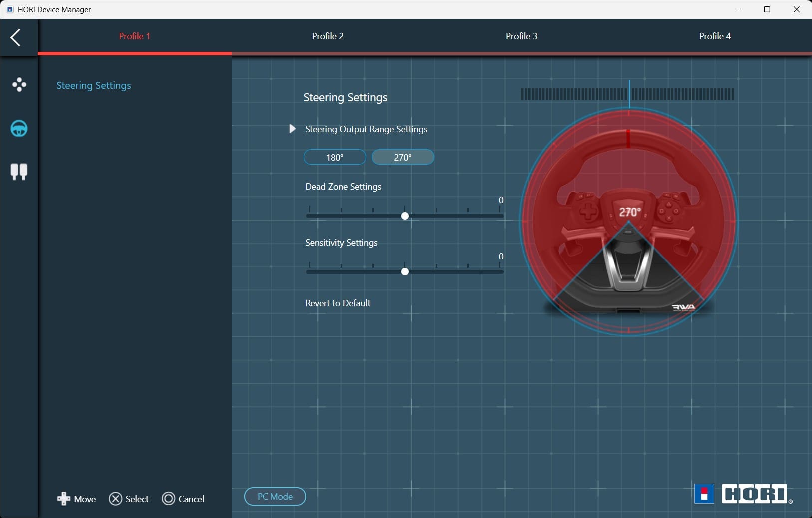
Task: Select the 180° steering range option
Action: click(x=335, y=157)
